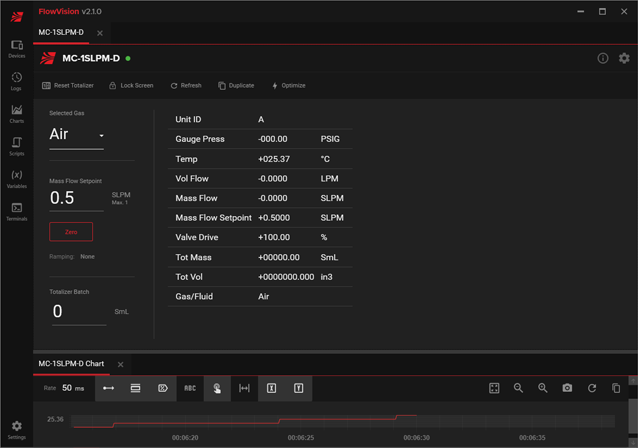This screenshot has height=448, width=638.
Task: Toggle the chart legend tag button
Action: tap(163, 388)
